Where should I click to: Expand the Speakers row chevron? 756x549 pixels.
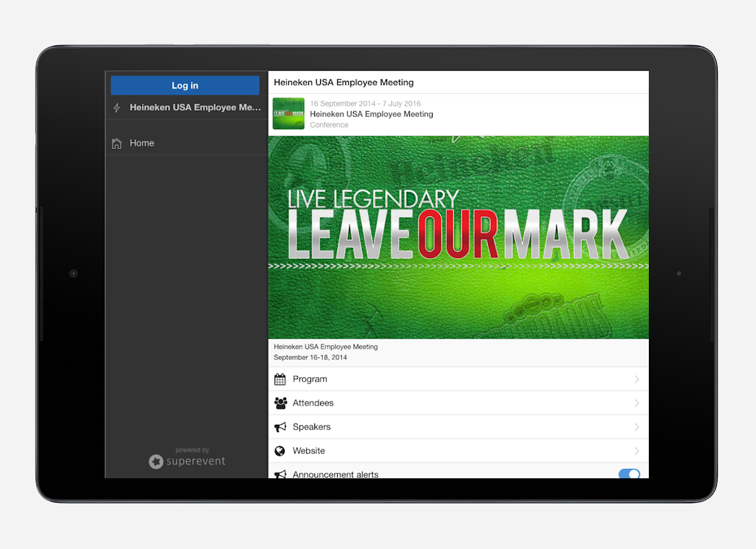tap(637, 427)
